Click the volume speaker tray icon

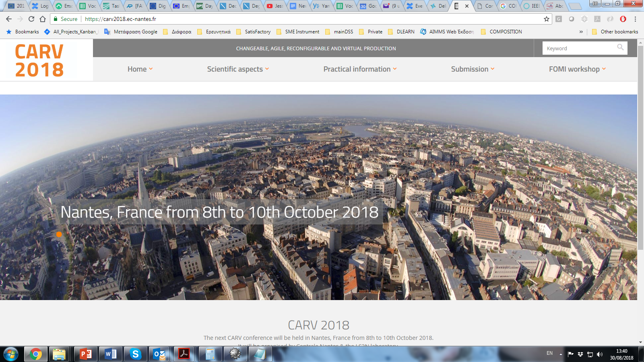pyautogui.click(x=600, y=354)
